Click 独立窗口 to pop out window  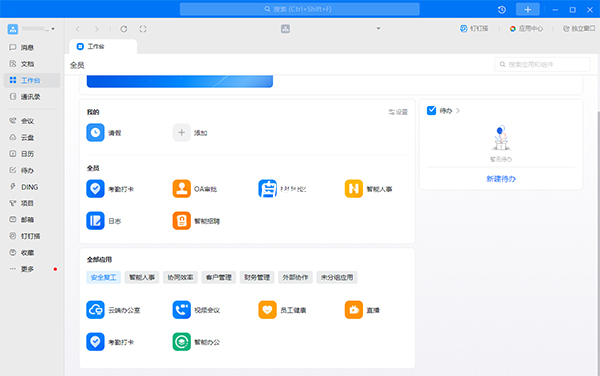pyautogui.click(x=579, y=29)
